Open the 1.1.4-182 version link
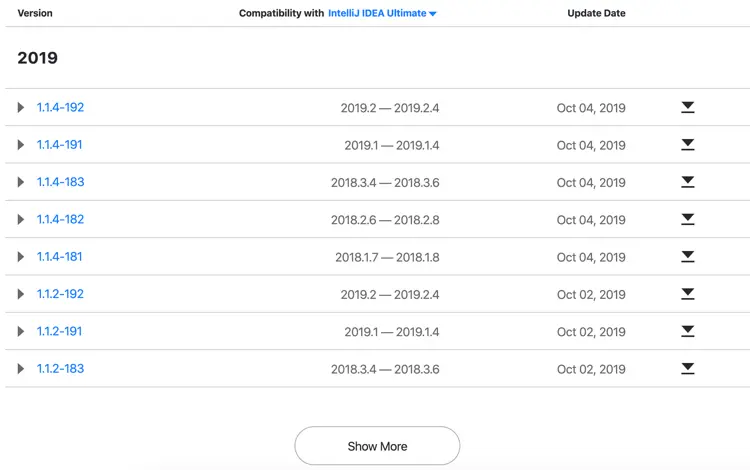 tap(60, 220)
